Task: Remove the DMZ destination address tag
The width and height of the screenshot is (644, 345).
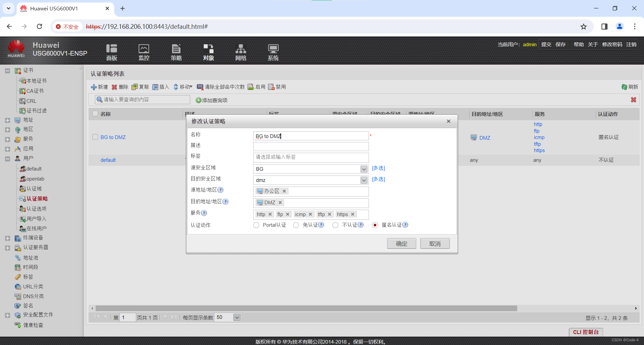Action: coord(280,202)
